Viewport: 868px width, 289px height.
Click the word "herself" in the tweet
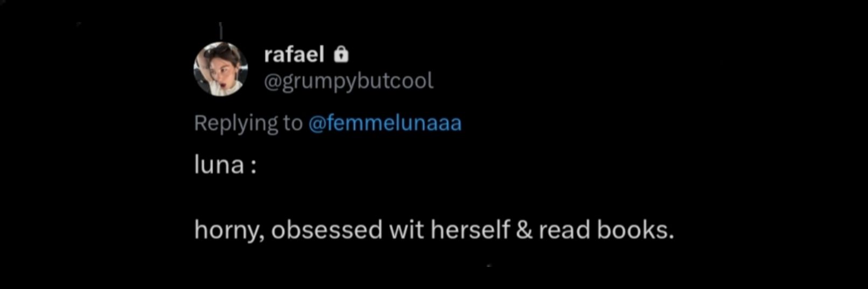(x=470, y=230)
